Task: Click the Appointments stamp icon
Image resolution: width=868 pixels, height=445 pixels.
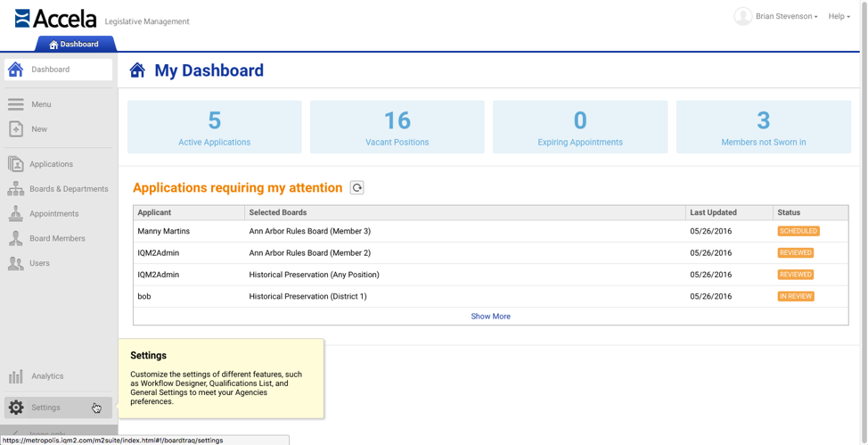Action: point(15,214)
